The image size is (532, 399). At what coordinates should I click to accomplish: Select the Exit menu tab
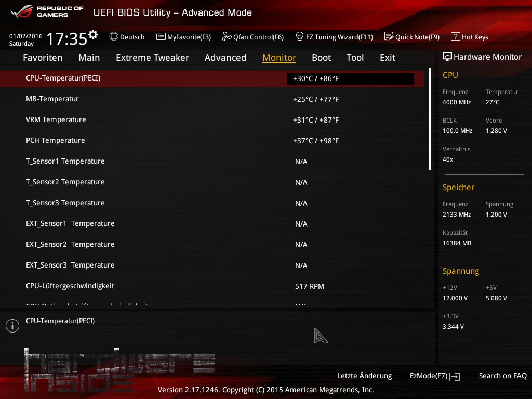[387, 58]
